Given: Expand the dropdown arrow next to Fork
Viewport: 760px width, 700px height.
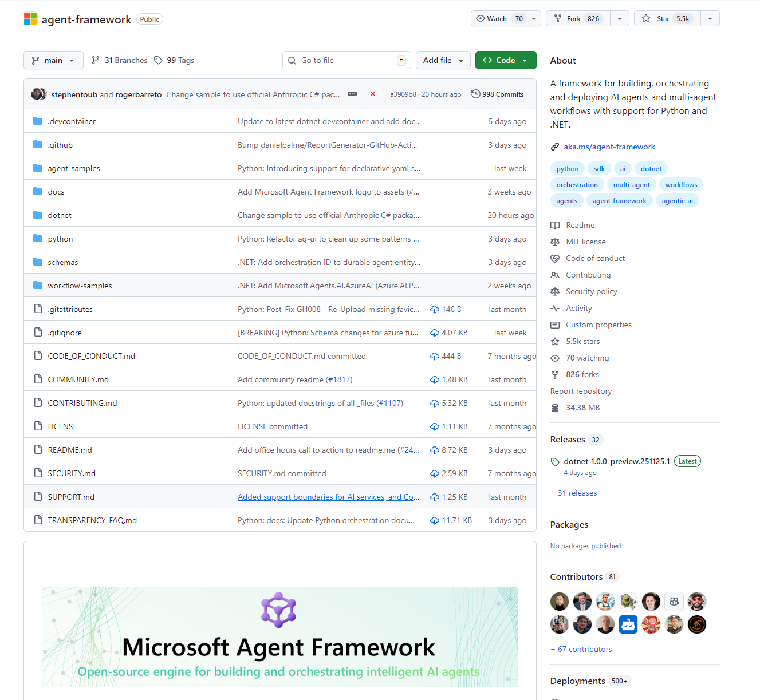Looking at the screenshot, I should (620, 18).
